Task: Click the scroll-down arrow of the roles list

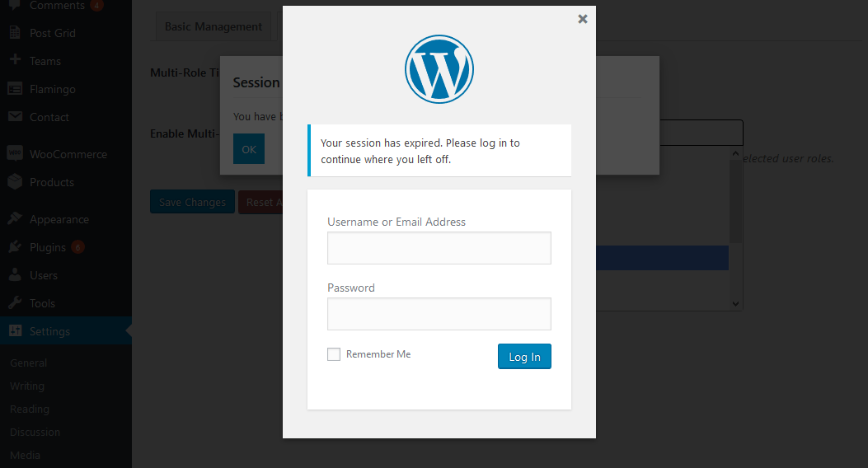Action: [x=735, y=303]
